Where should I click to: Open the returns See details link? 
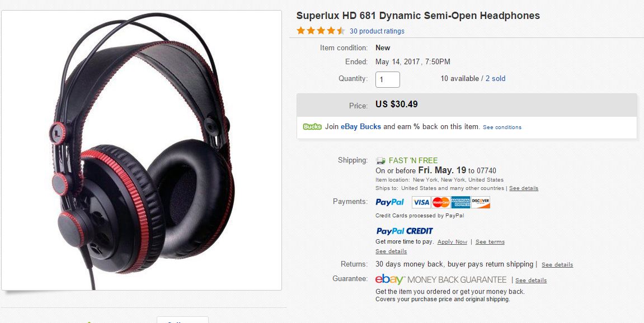point(557,265)
